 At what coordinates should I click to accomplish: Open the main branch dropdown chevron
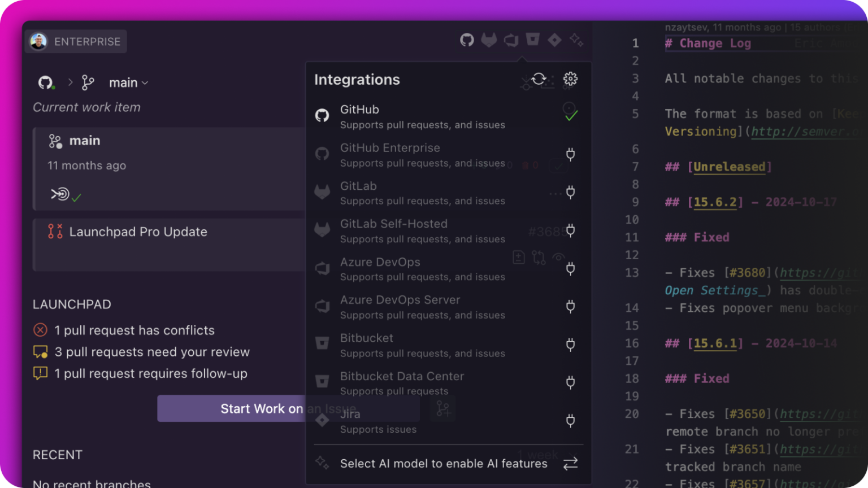point(145,83)
